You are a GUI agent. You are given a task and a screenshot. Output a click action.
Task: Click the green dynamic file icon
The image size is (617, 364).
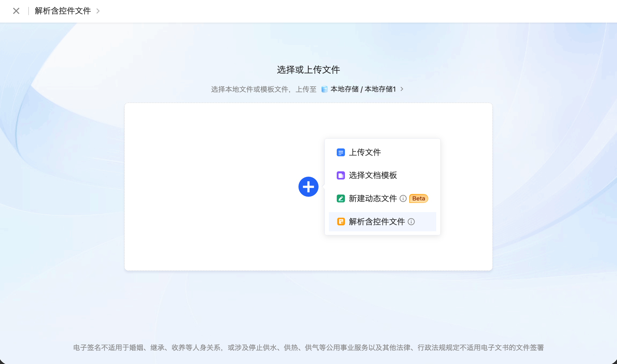tap(341, 199)
